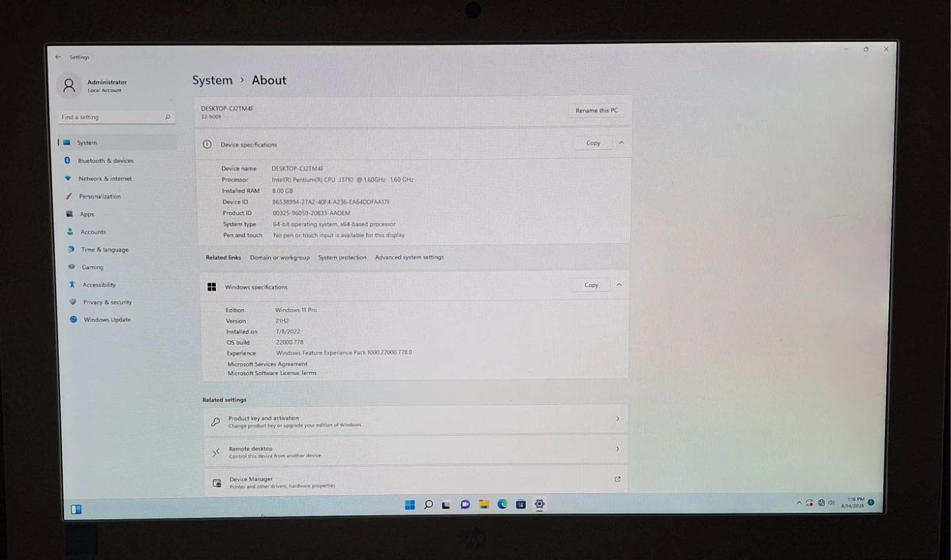Open the clock and date flyout
The width and height of the screenshot is (951, 560).
click(x=853, y=503)
